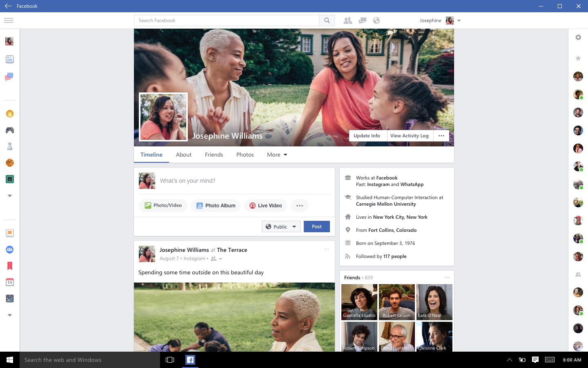Open Josephine profile name in top bar
The height and width of the screenshot is (368, 588).
point(430,20)
